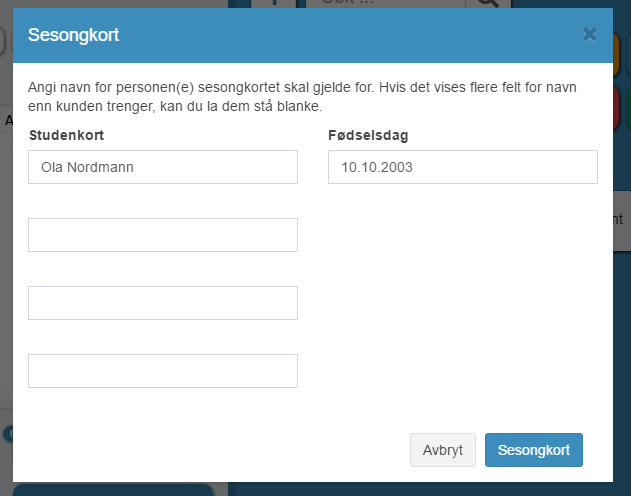Click the Sesongkort dialog title
The width and height of the screenshot is (631, 496).
pos(73,35)
